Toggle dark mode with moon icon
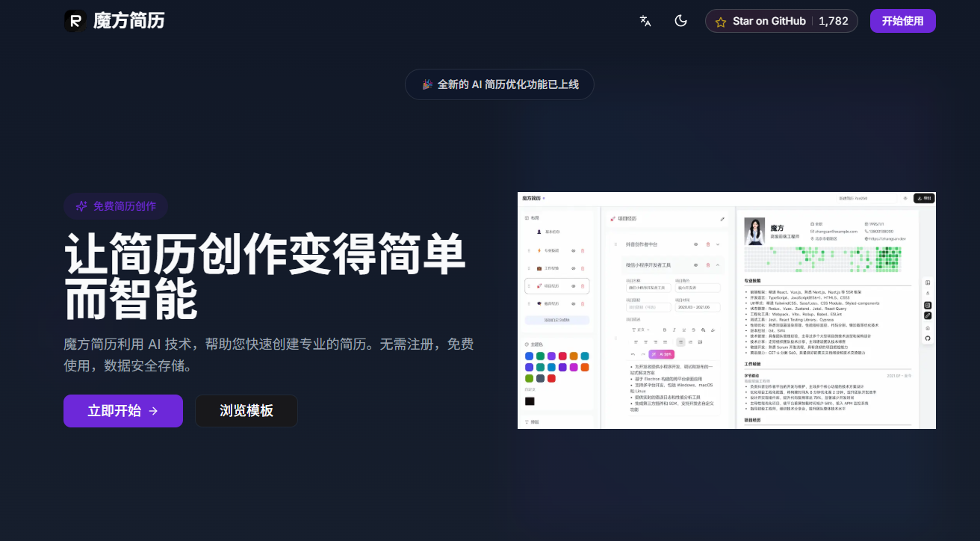 (x=680, y=21)
